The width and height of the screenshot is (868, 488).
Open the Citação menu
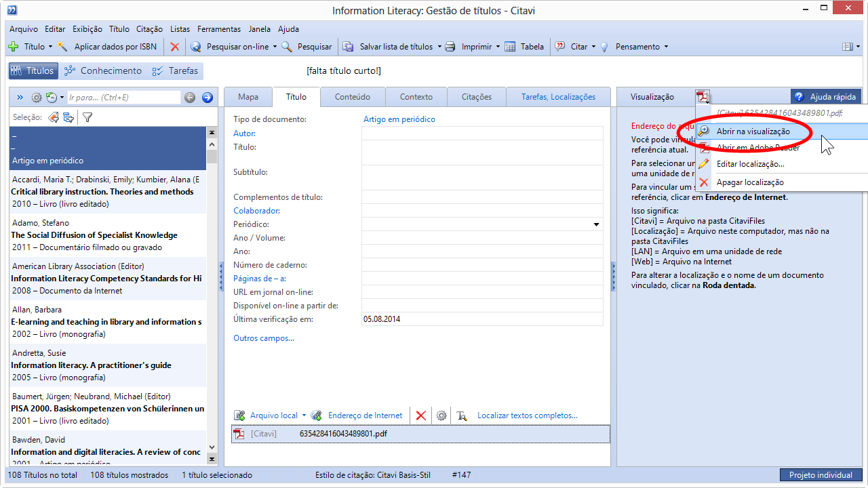click(x=149, y=29)
